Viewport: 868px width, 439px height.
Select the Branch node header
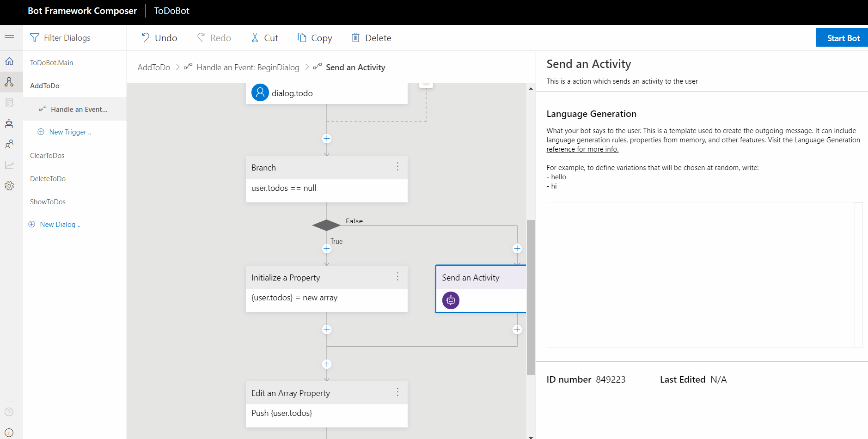pos(327,168)
